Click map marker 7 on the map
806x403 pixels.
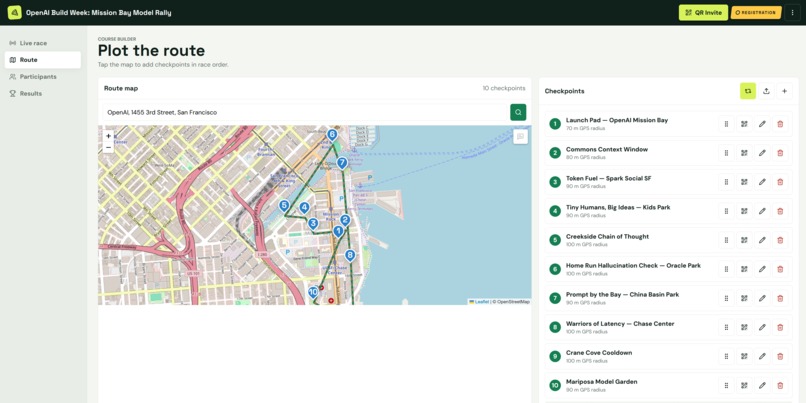pos(342,163)
